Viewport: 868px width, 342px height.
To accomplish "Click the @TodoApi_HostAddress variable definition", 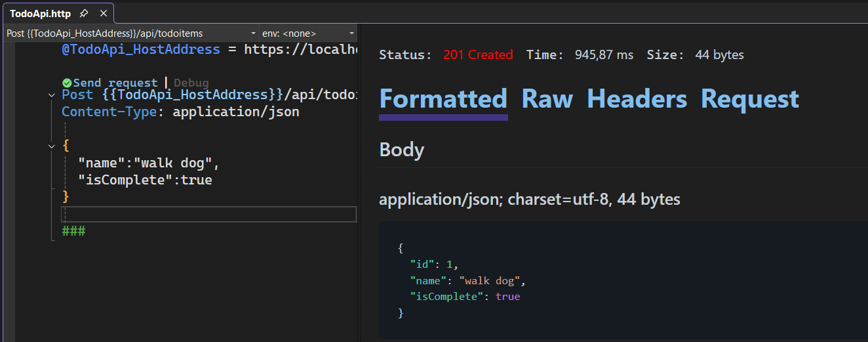I will 141,49.
